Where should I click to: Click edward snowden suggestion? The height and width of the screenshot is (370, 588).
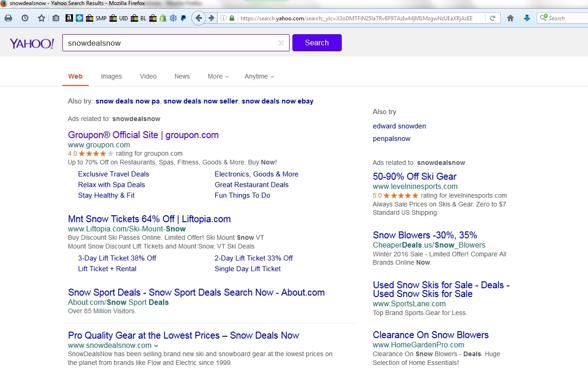(400, 126)
